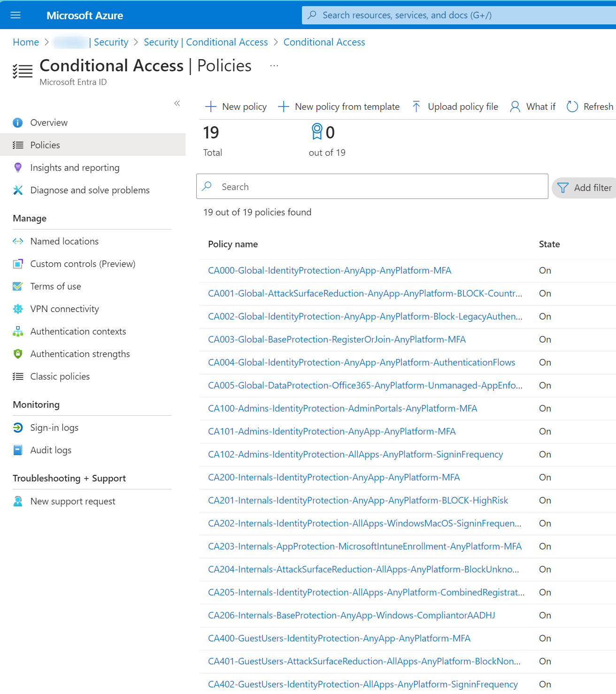Focus the top Search resources, services, and docs box
The image size is (616, 694).
pyautogui.click(x=459, y=15)
